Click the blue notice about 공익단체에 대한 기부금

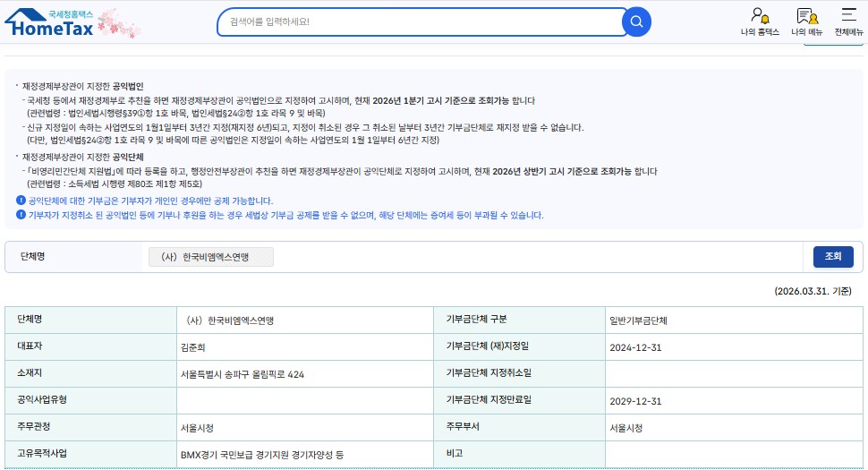click(x=150, y=201)
